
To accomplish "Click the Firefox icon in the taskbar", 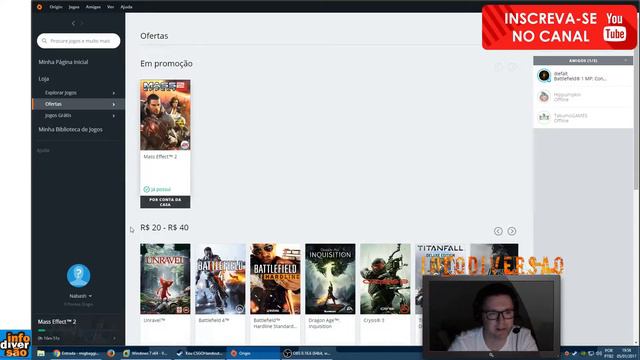I will (111, 353).
